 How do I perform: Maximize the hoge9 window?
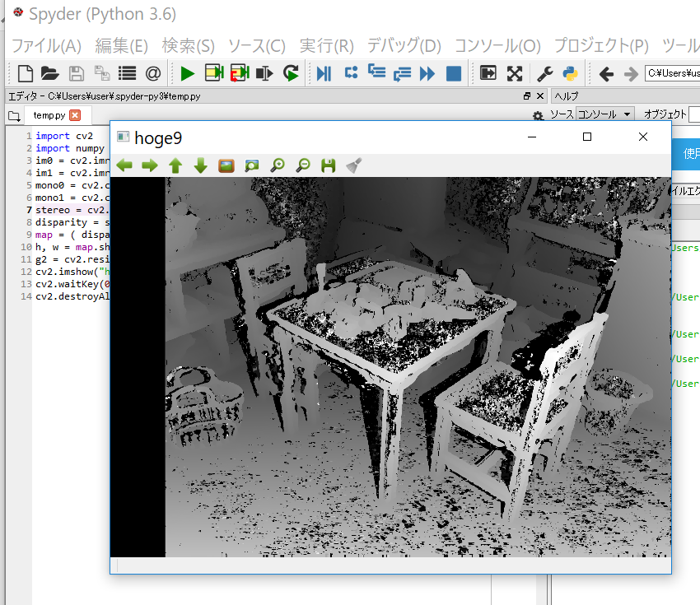pyautogui.click(x=587, y=137)
